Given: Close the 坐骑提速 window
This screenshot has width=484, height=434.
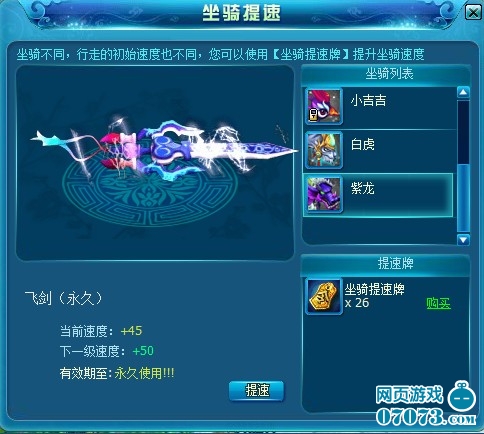Looking at the screenshot, I should pos(473,12).
